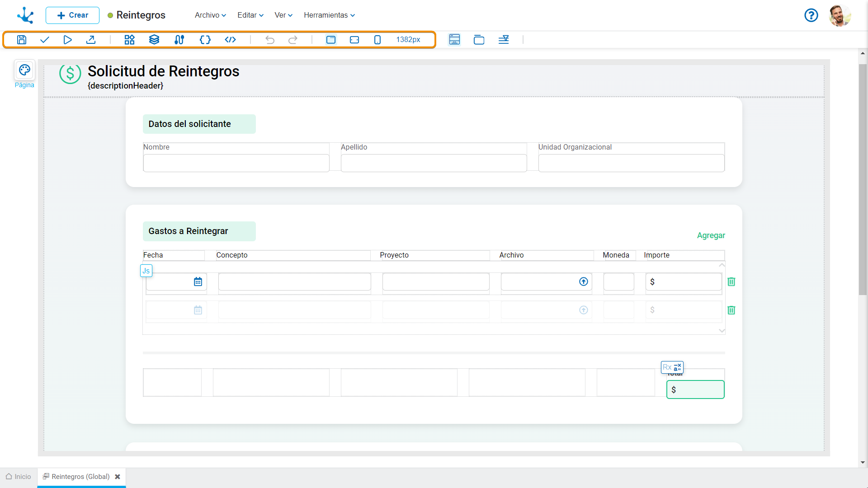Click the Archivo column header
This screenshot has height=488, width=868.
[x=511, y=255]
